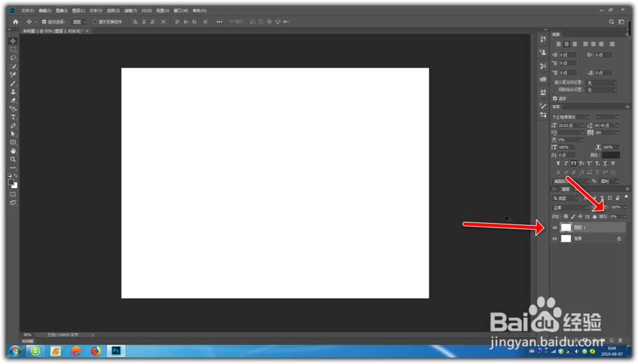Toggle Quick Mask mode icon
Viewport: 638px width, 364px height.
point(13,194)
